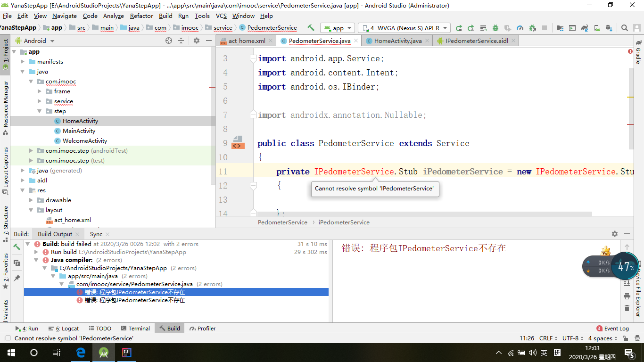
Task: Open Microsoft Edge from the taskbar
Action: pyautogui.click(x=81, y=353)
